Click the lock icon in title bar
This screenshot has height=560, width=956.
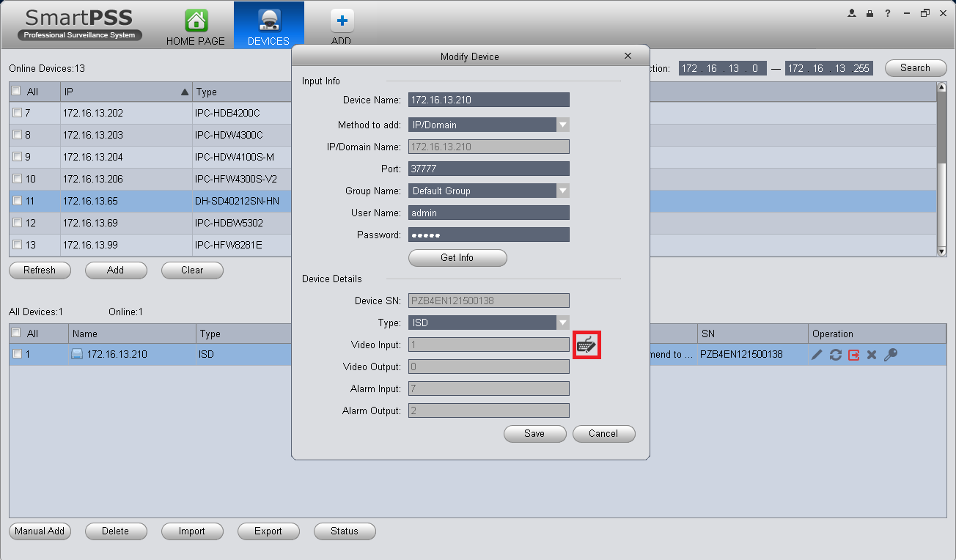(869, 13)
